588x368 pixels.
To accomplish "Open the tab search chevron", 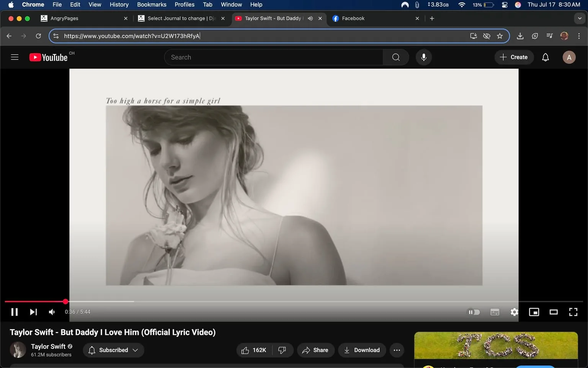I will 579,18.
